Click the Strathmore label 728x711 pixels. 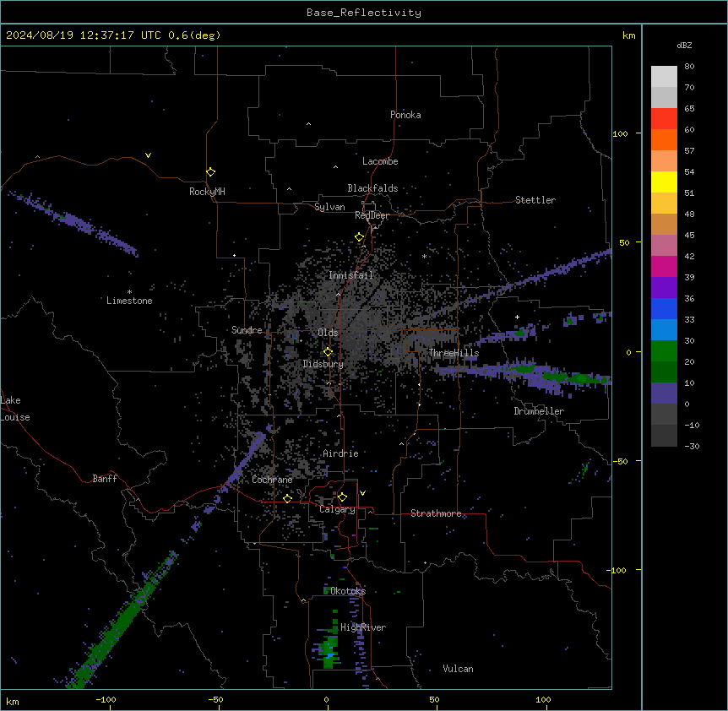click(436, 513)
